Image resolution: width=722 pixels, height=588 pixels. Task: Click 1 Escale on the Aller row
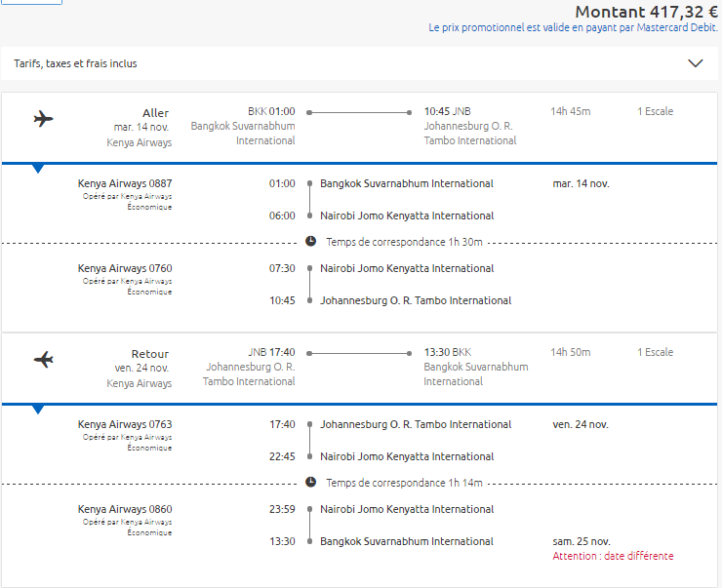(656, 111)
